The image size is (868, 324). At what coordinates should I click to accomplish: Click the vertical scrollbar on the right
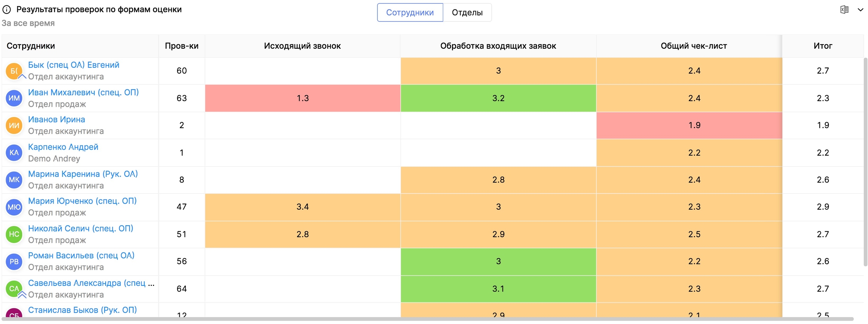pyautogui.click(x=865, y=162)
